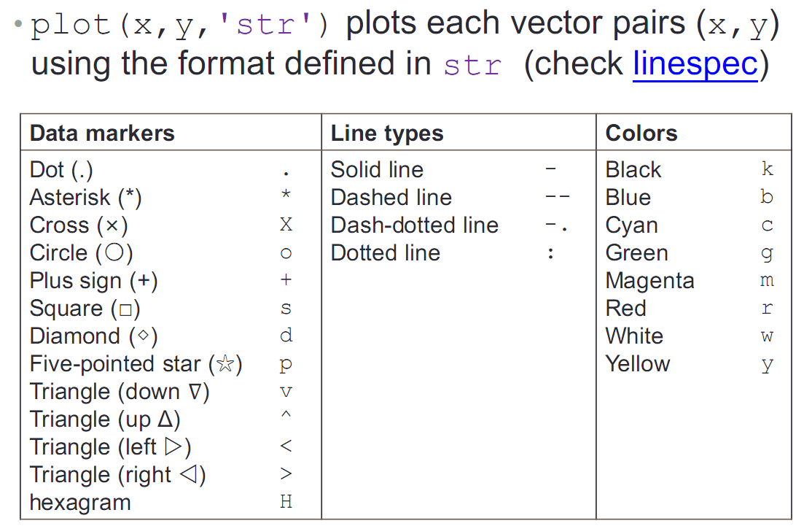Viewport: 812px width, 526px height.
Task: Click the Colors column header
Action: [641, 134]
